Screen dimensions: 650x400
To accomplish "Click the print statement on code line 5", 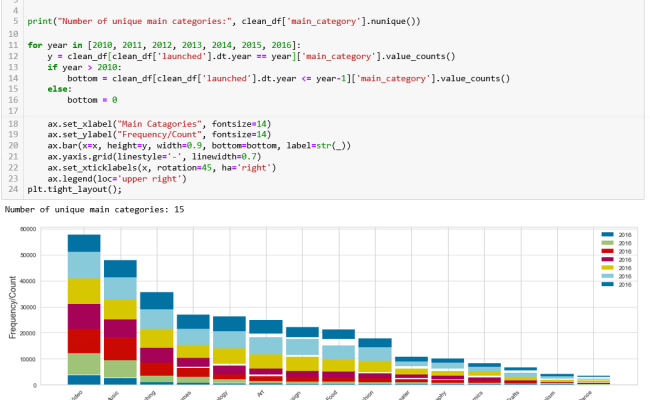I will click(x=224, y=21).
